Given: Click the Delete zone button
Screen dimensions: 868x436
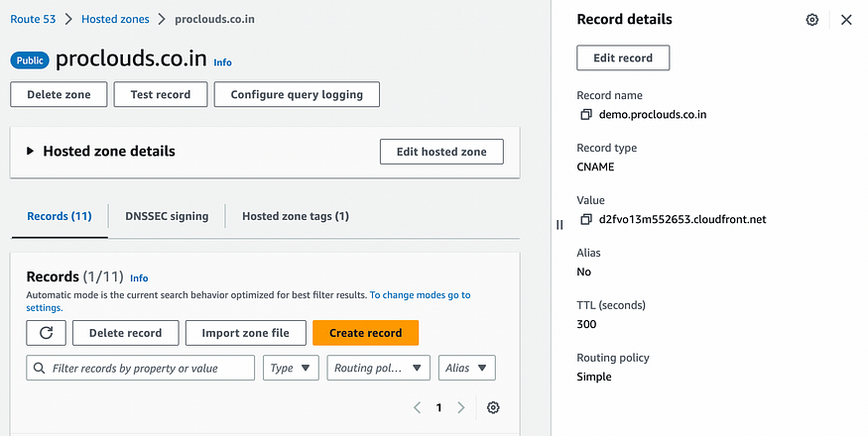Looking at the screenshot, I should 59,94.
